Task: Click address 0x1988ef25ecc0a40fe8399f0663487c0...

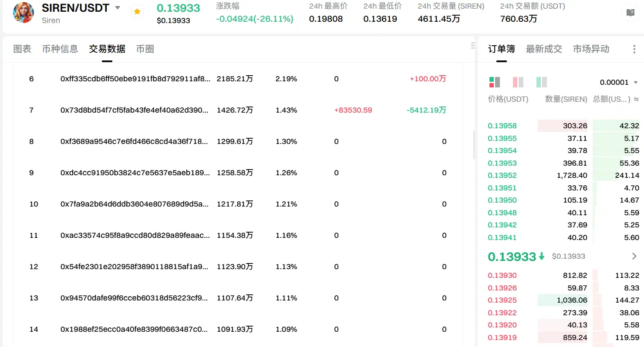Action: point(135,329)
